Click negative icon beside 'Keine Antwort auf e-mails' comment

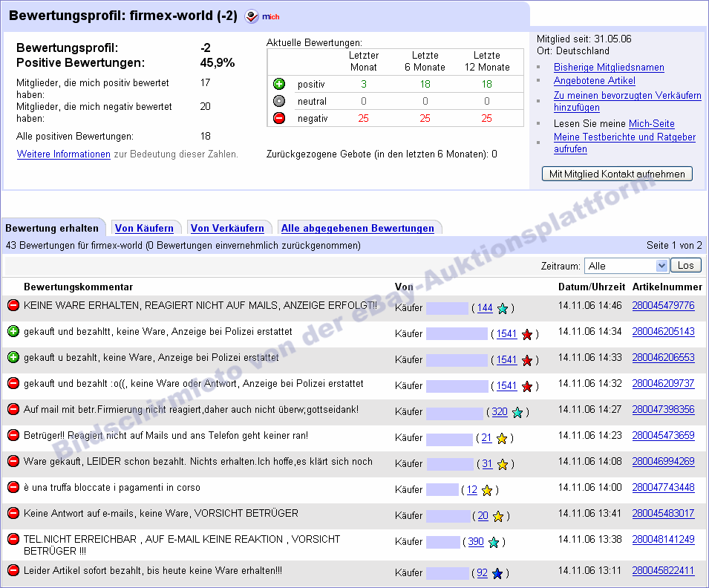(13, 513)
